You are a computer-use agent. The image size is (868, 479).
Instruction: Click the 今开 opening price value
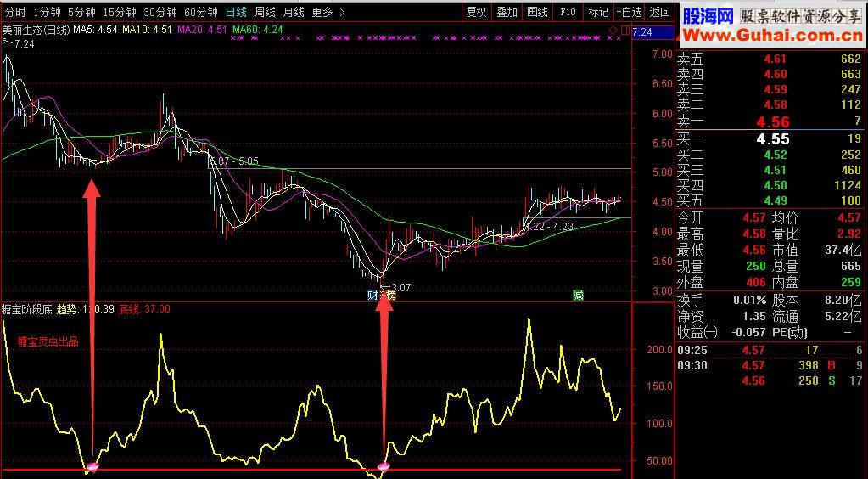(x=754, y=218)
